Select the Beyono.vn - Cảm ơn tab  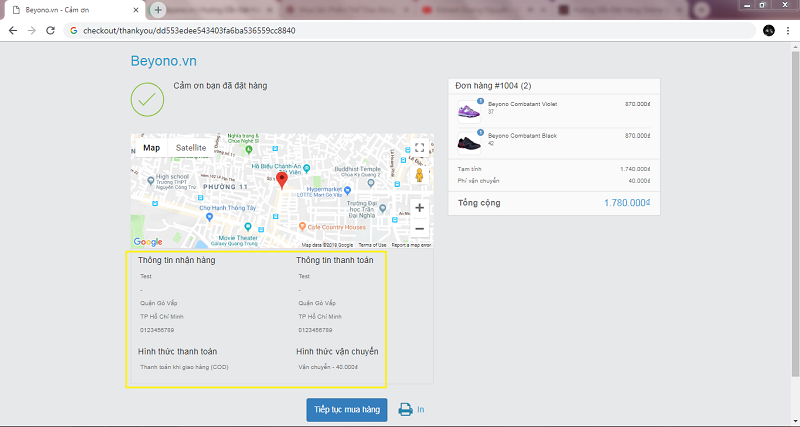tap(74, 10)
